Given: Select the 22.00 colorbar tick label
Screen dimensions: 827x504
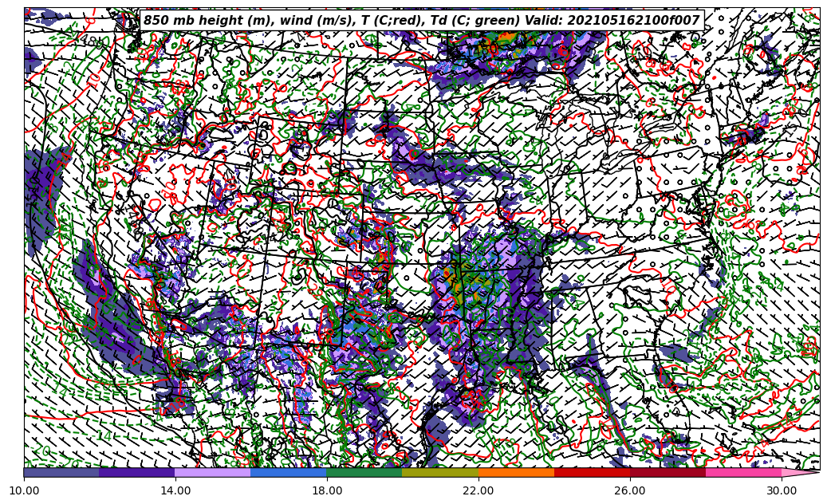Looking at the screenshot, I should coord(478,490).
